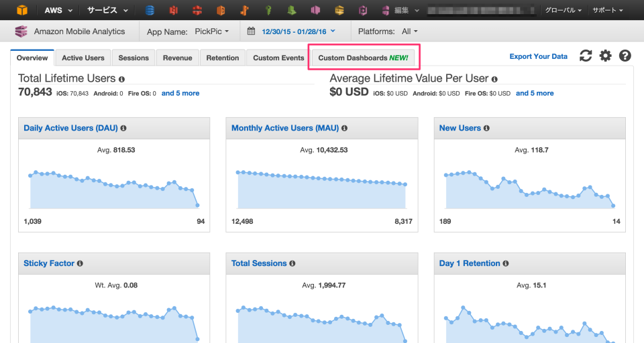
Task: Open the pink service shortcut icon right of the green Beanstalk icon
Action: click(315, 10)
